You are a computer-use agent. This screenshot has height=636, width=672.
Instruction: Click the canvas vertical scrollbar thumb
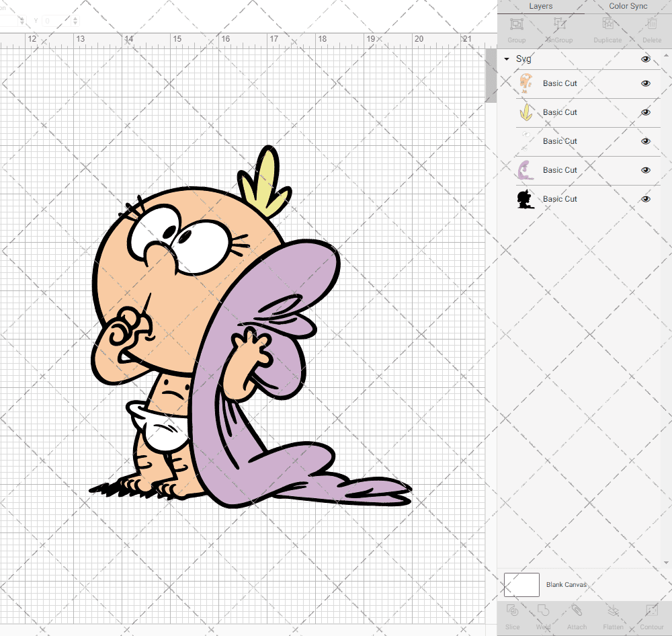click(491, 75)
